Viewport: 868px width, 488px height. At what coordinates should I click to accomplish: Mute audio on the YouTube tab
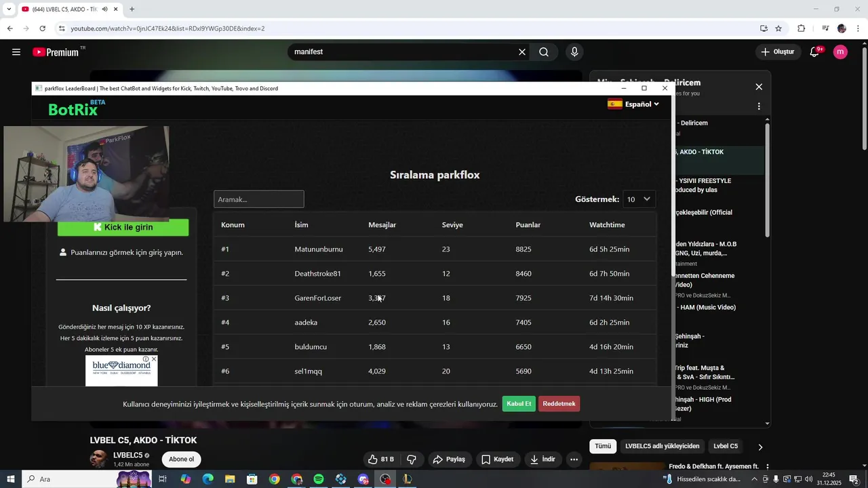(104, 9)
